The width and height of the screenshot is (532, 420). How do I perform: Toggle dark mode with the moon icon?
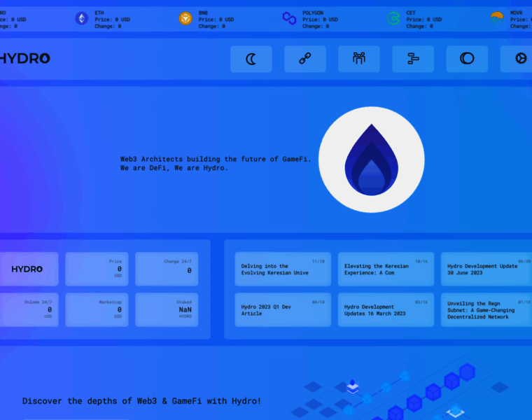pyautogui.click(x=251, y=59)
